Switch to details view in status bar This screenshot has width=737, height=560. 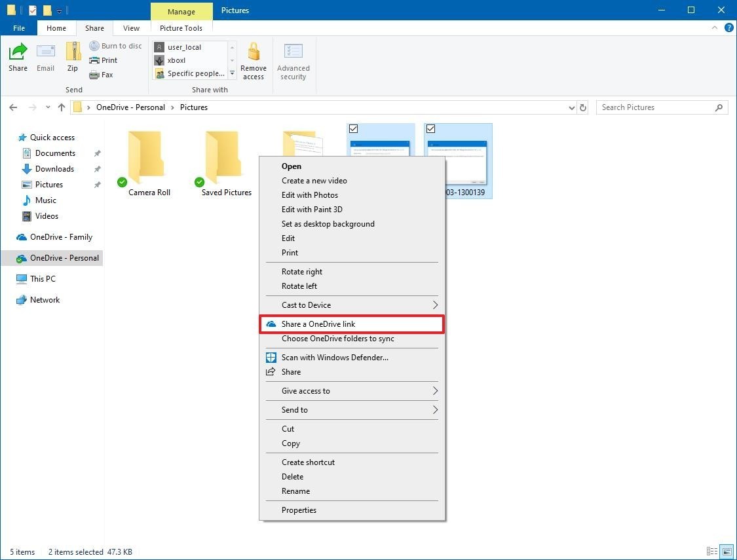[x=712, y=551]
